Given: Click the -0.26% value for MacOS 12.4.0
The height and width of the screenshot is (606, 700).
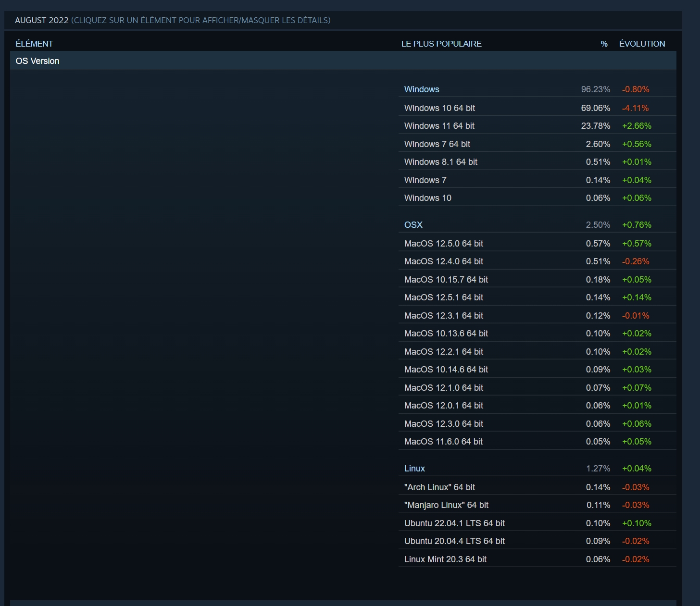Looking at the screenshot, I should coord(636,261).
